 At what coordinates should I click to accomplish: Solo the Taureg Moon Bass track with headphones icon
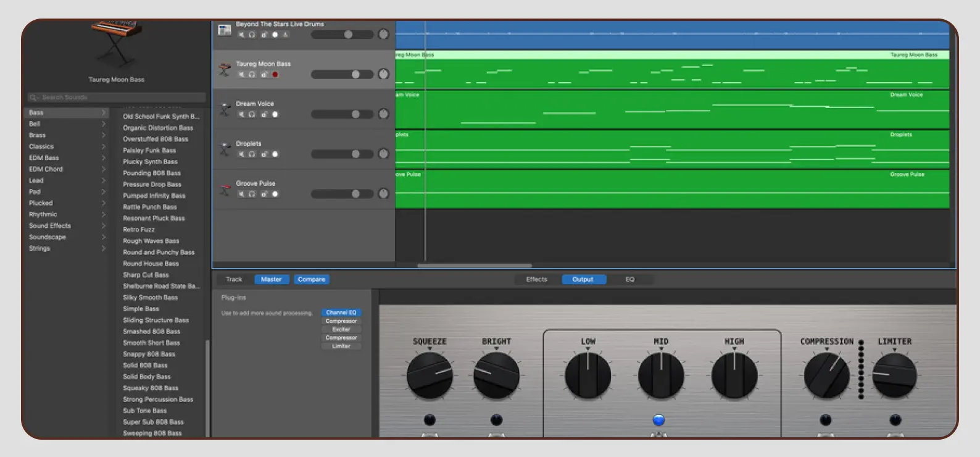tap(252, 75)
